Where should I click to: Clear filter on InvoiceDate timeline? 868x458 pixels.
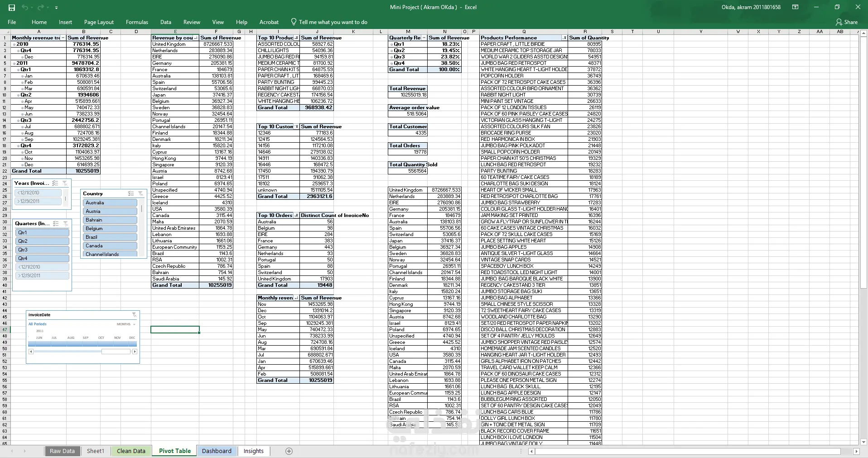click(134, 314)
